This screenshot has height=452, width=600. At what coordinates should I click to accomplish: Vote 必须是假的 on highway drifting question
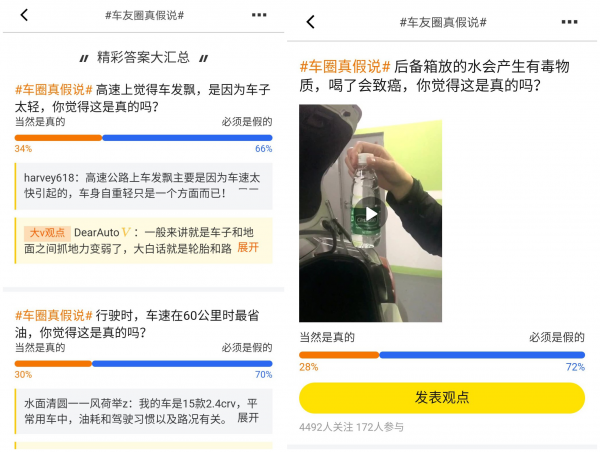coord(247,122)
